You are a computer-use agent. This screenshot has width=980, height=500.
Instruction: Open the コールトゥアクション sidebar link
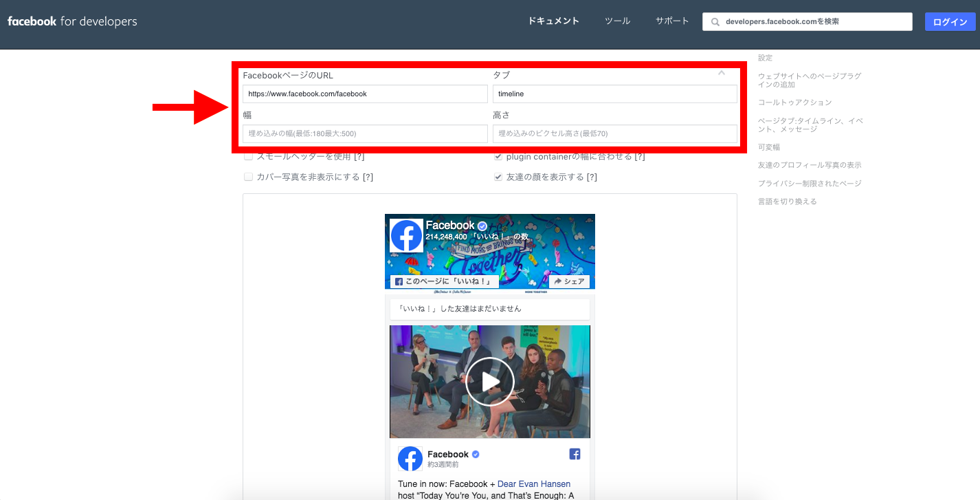795,102
